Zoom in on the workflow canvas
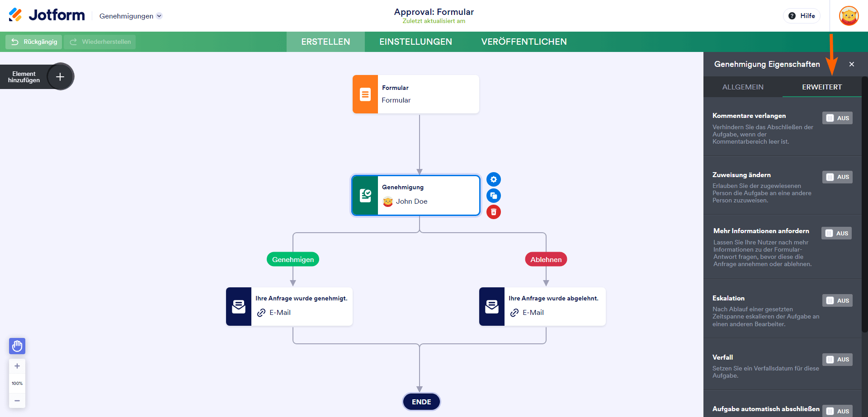 pyautogui.click(x=17, y=366)
